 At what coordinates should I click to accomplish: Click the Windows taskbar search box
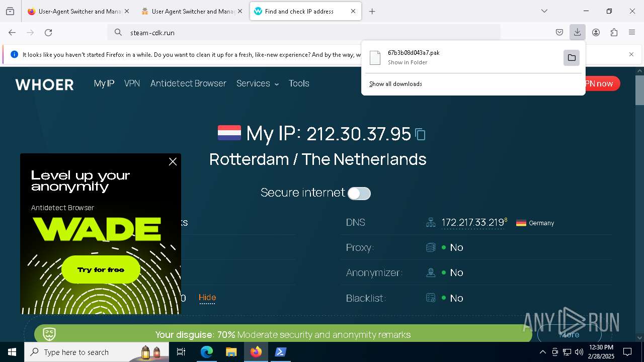point(96,352)
